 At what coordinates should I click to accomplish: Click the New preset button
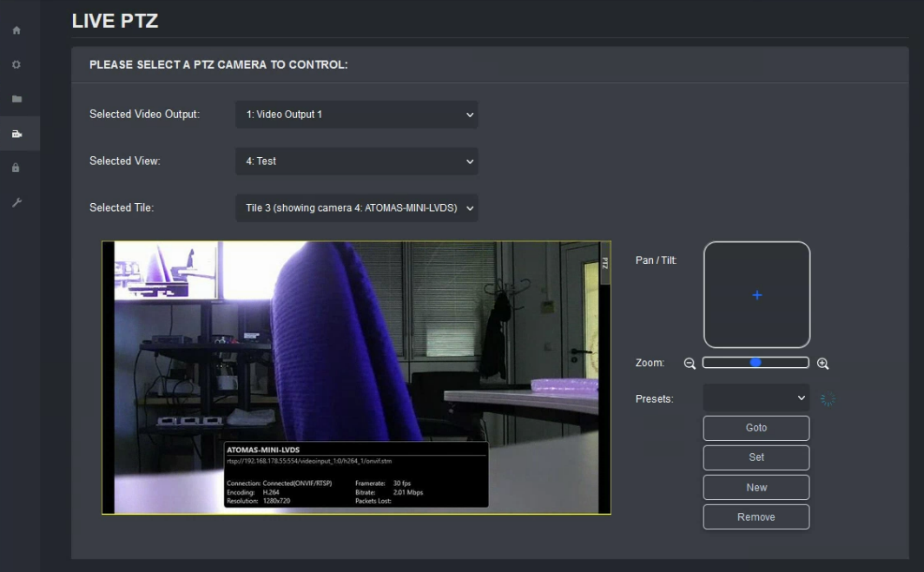click(x=756, y=487)
